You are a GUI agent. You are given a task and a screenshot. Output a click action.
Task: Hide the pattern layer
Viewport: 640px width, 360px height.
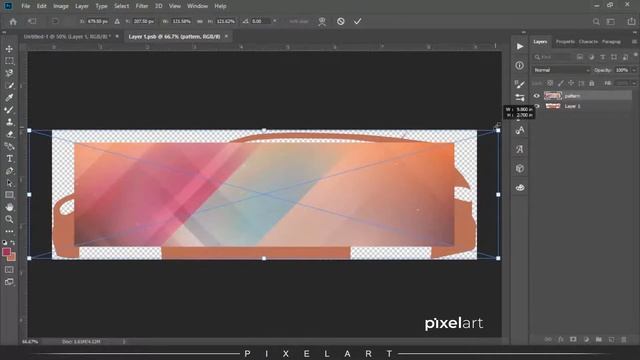pyautogui.click(x=537, y=96)
